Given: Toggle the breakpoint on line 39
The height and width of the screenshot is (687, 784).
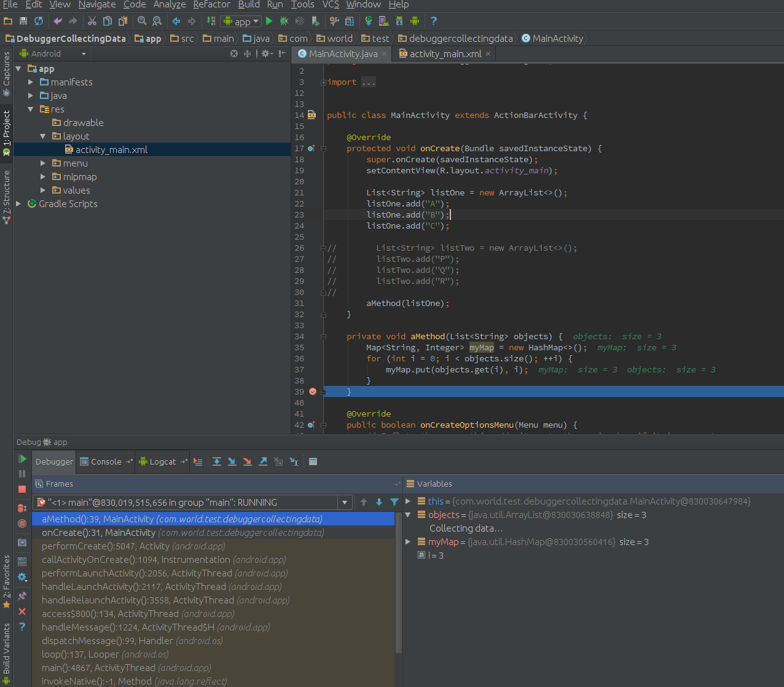Looking at the screenshot, I should (x=313, y=391).
